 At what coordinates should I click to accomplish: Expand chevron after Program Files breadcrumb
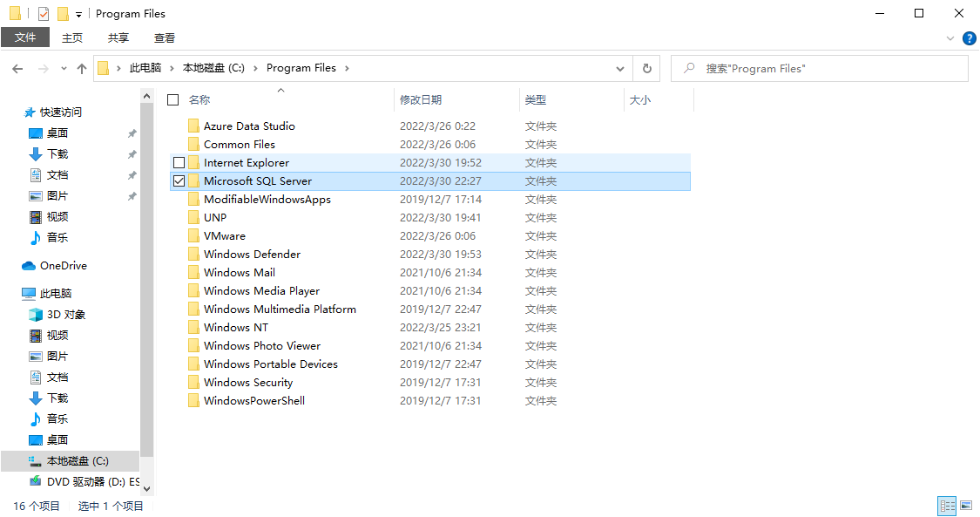pyautogui.click(x=347, y=68)
